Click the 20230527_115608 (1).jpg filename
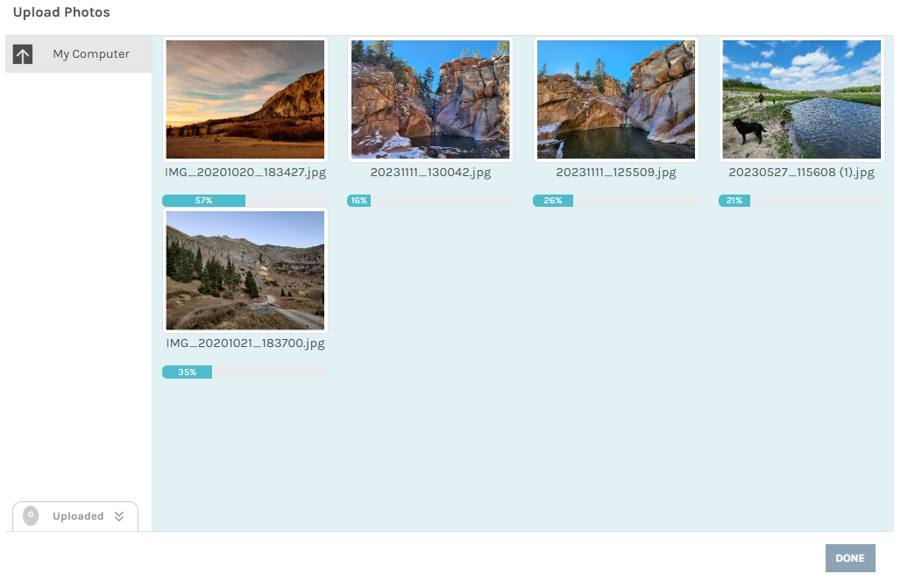Image resolution: width=908 pixels, height=588 pixels. point(801,173)
